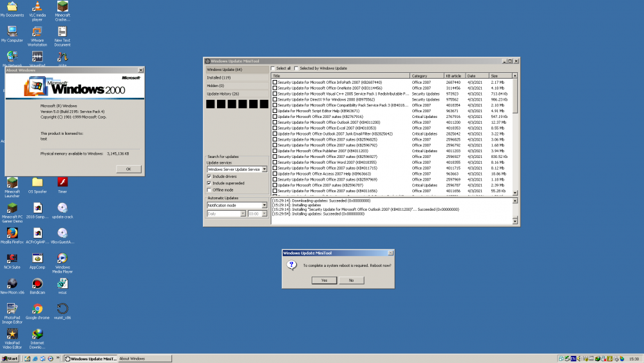
Task: Switch to Installed (119) list
Action: [x=238, y=78]
